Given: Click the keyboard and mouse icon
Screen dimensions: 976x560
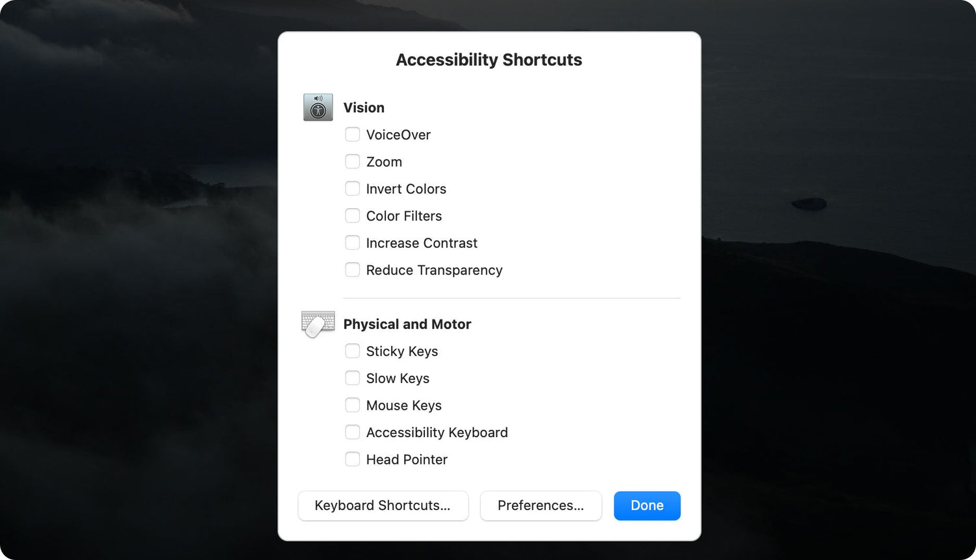Looking at the screenshot, I should coord(317,324).
